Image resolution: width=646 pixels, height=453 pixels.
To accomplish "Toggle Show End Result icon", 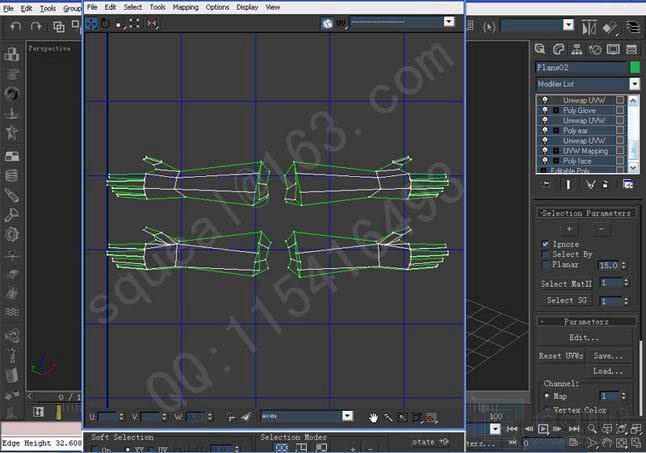I will coord(568,184).
